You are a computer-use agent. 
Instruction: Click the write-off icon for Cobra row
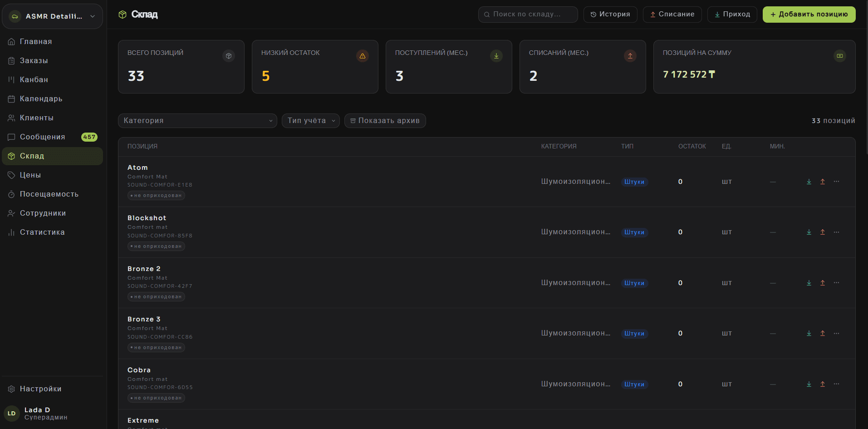pyautogui.click(x=823, y=384)
